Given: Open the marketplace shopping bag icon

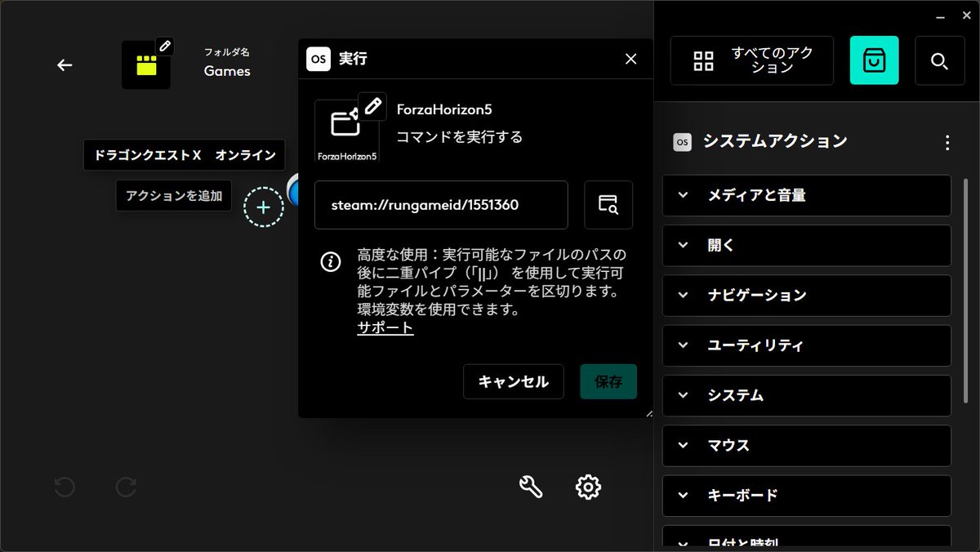Looking at the screenshot, I should tap(874, 60).
